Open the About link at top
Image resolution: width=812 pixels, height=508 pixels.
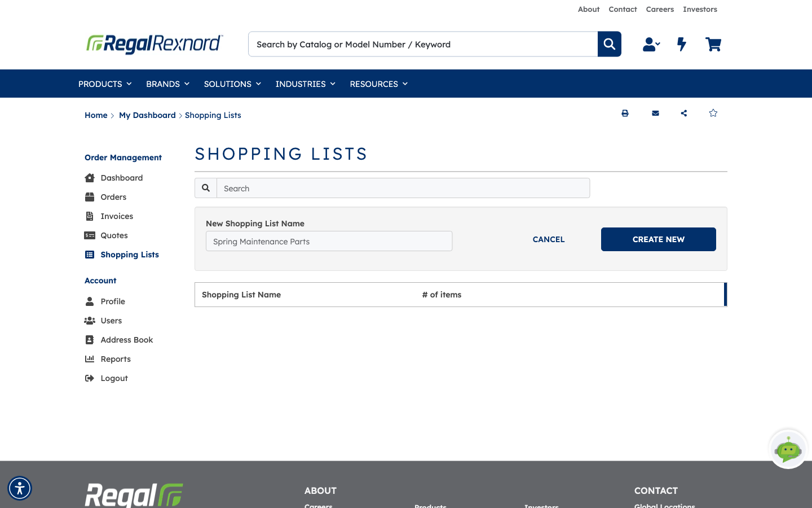[589, 9]
